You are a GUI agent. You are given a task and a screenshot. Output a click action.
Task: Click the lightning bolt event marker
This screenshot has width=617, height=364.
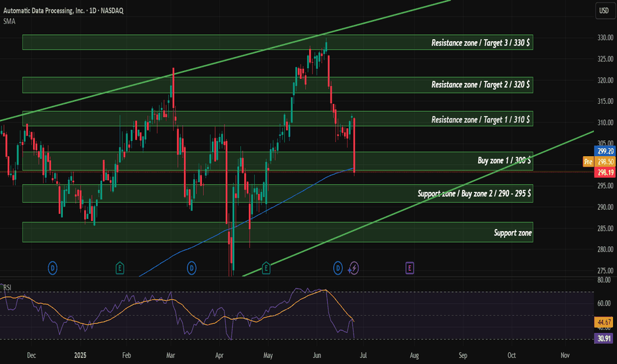pyautogui.click(x=354, y=269)
